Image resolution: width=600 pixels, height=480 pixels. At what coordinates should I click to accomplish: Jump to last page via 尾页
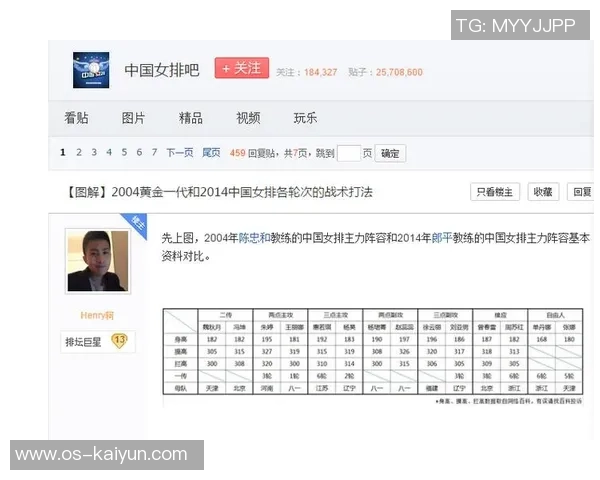click(x=211, y=153)
